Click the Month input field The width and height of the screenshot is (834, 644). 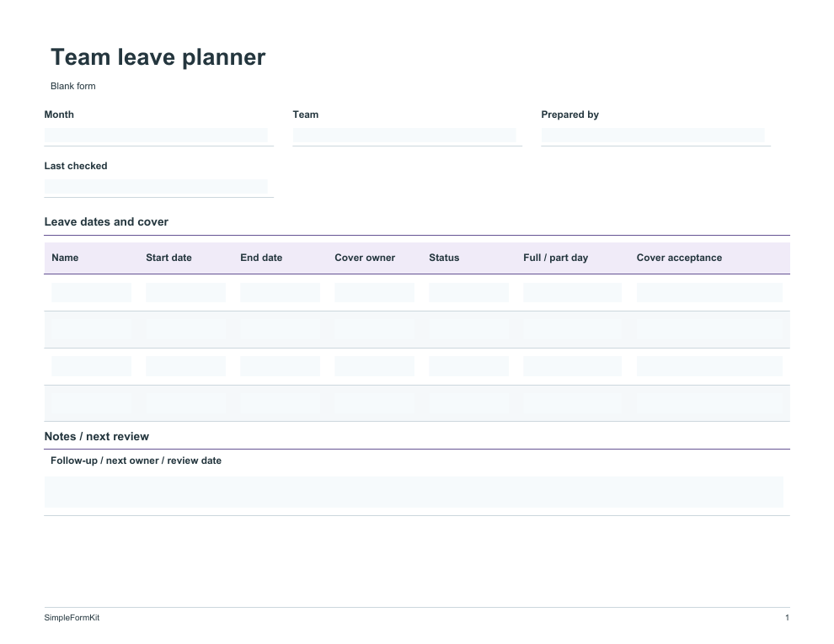click(156, 136)
